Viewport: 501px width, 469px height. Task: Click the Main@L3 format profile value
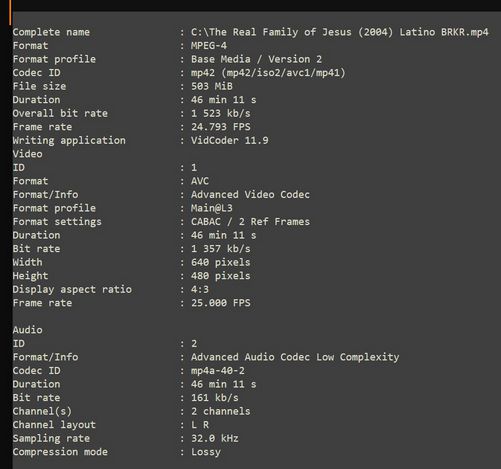point(212,208)
